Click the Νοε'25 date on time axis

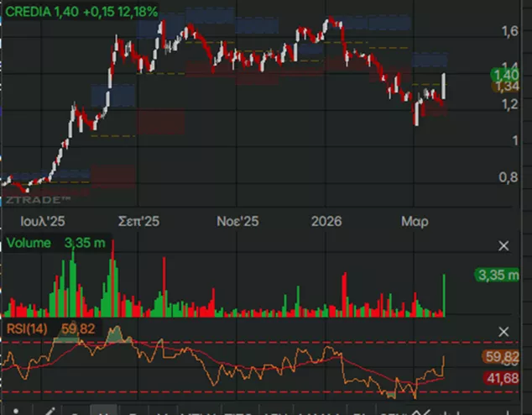(x=238, y=222)
